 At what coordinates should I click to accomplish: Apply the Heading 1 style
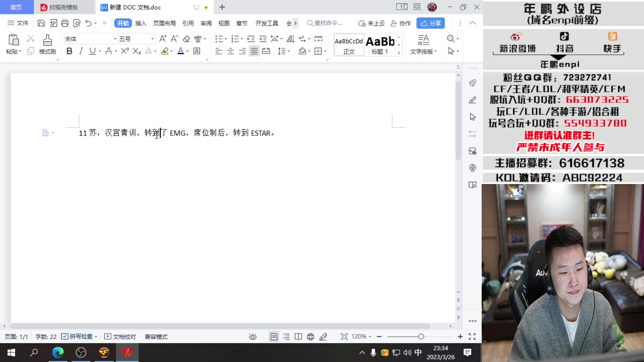pyautogui.click(x=380, y=45)
